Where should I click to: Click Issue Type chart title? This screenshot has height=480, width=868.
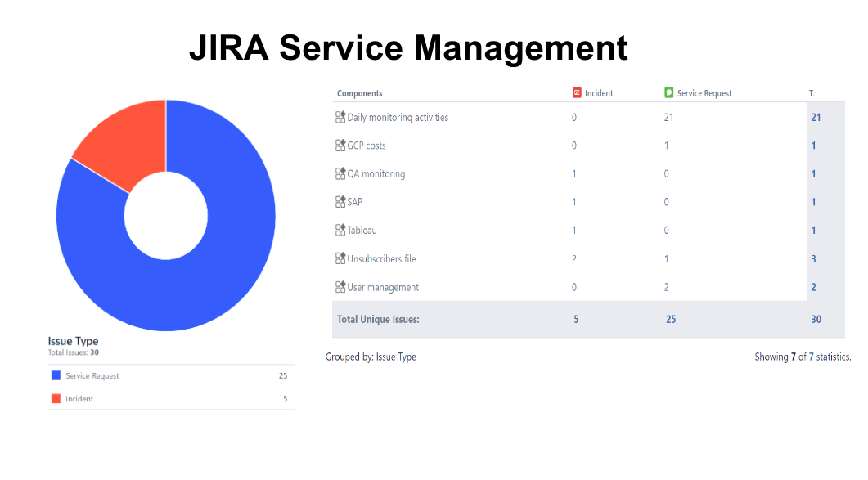coord(73,341)
